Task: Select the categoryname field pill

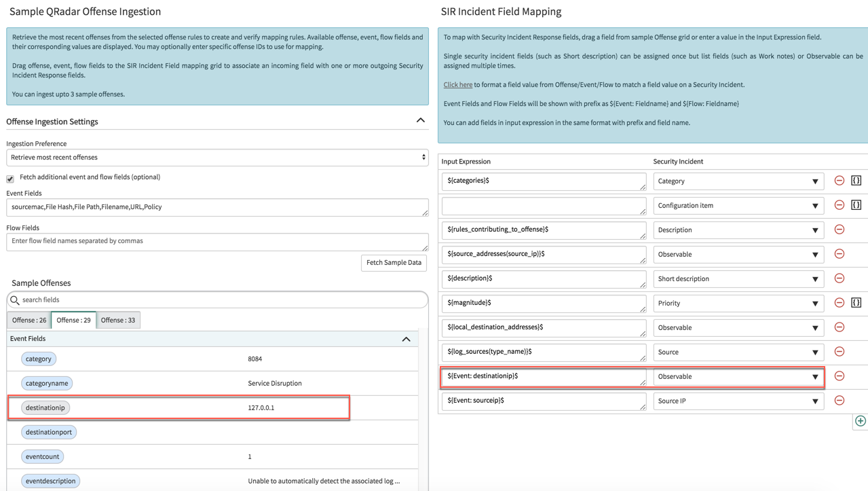Action: click(47, 383)
